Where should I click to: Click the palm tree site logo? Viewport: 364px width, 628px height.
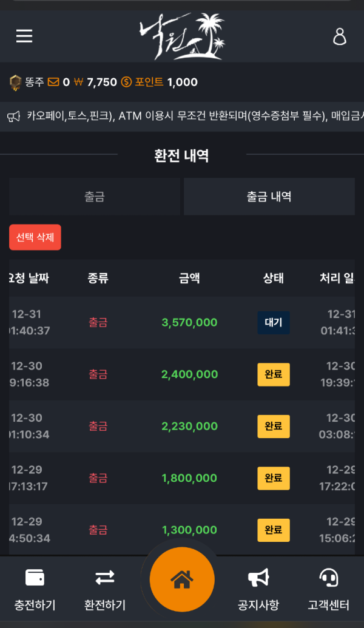(182, 36)
